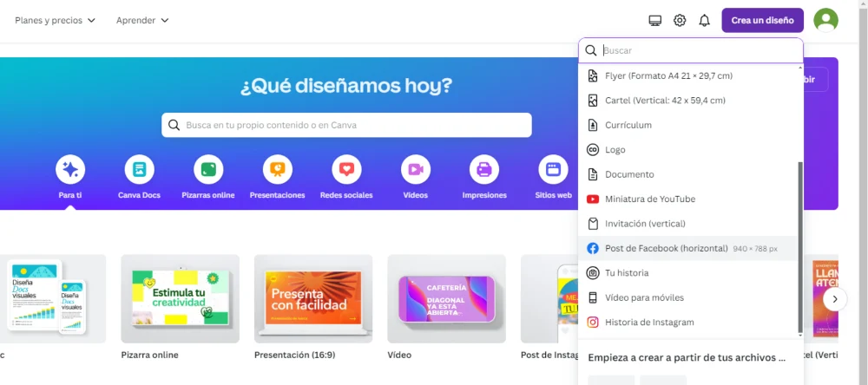
Task: Choose Historia de Instagram option
Action: click(687, 322)
